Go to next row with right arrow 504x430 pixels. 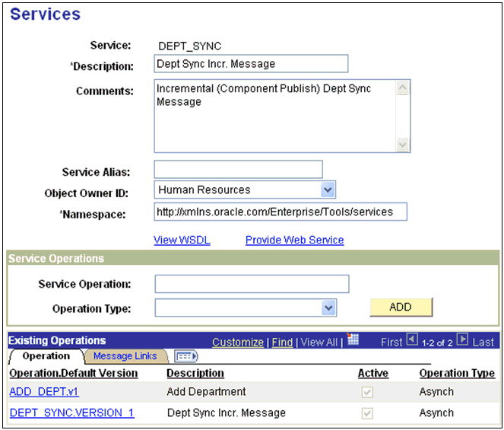[x=462, y=340]
